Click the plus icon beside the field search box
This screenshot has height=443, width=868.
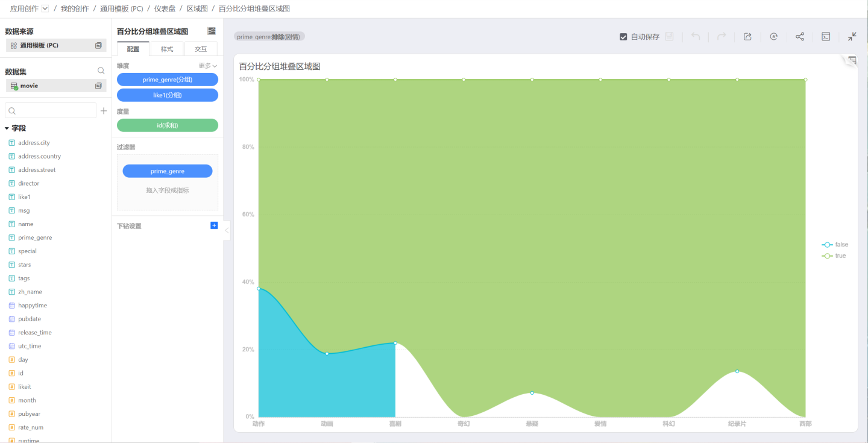coord(104,111)
